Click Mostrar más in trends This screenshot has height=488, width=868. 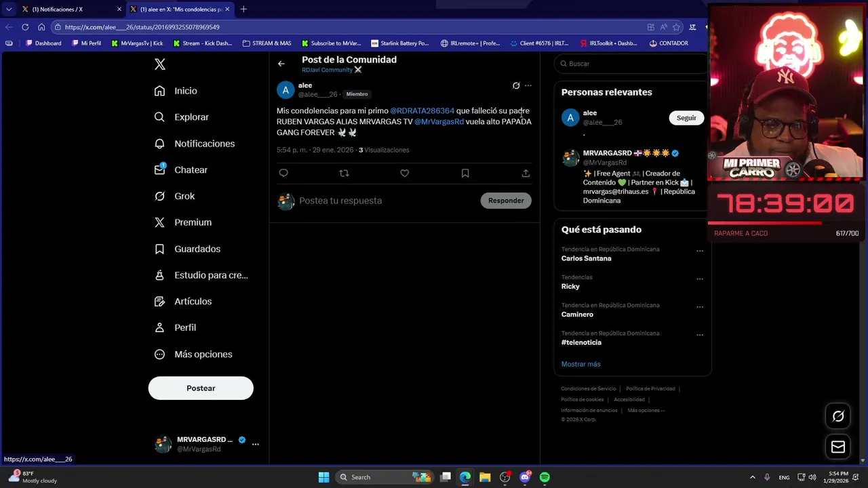point(580,364)
